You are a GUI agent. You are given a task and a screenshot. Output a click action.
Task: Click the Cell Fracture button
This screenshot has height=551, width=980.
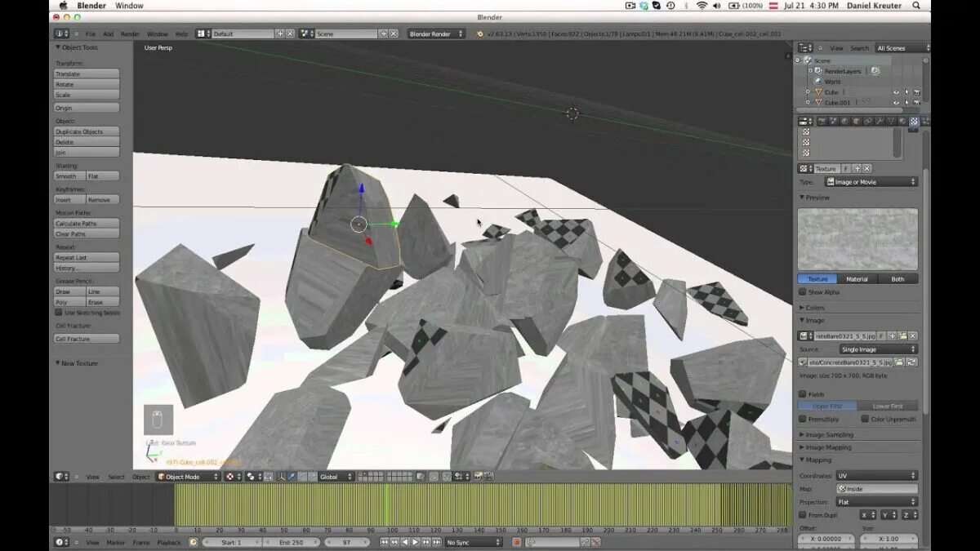point(86,338)
